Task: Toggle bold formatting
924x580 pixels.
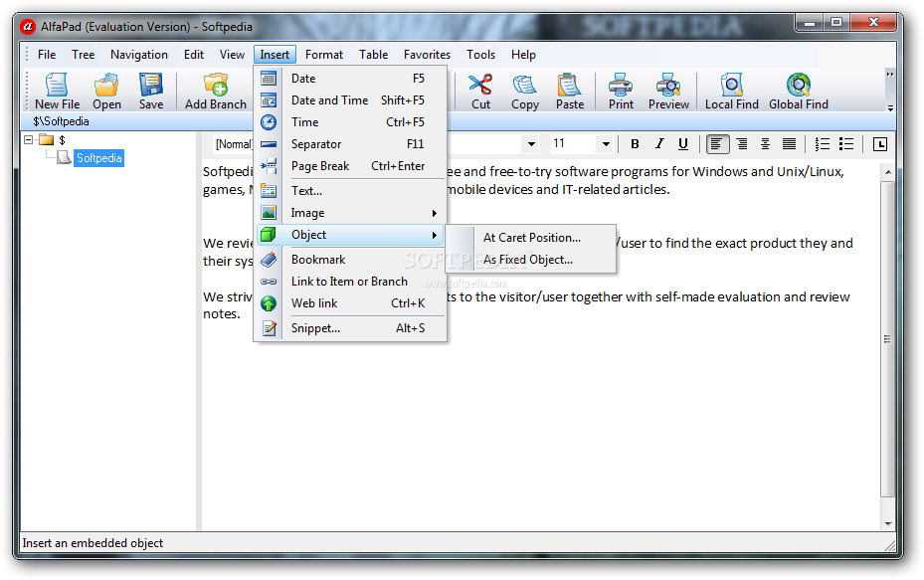Action: 635,144
